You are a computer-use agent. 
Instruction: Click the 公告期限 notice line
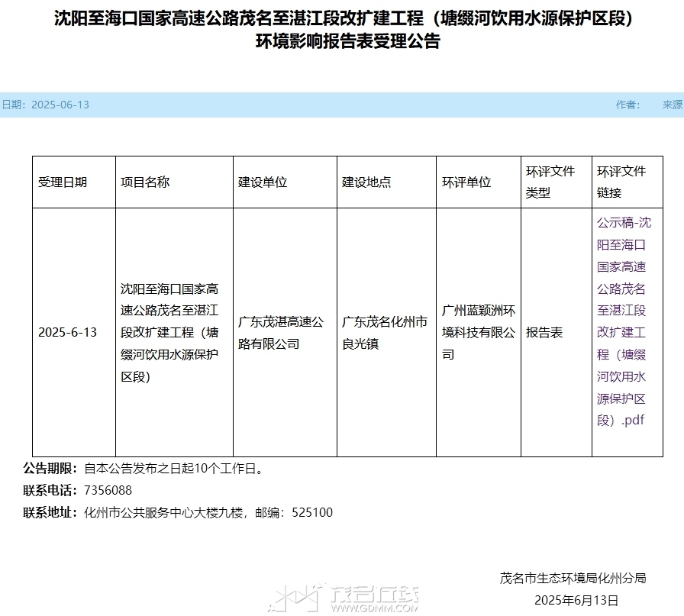pyautogui.click(x=144, y=469)
